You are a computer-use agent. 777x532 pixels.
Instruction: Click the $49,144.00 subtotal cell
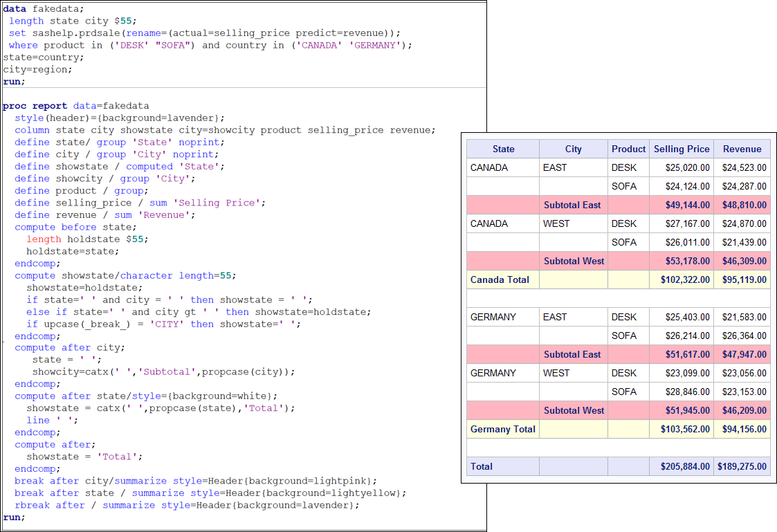click(682, 205)
